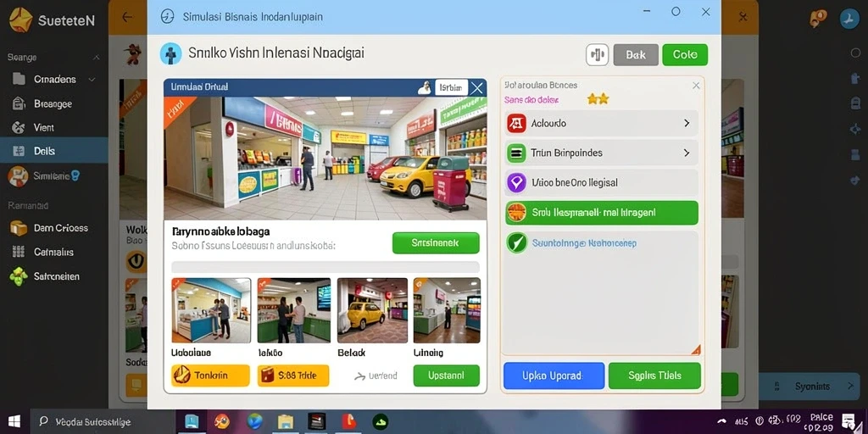Image resolution: width=868 pixels, height=434 pixels.
Task: Click the purple location pin icon
Action: pos(516,182)
